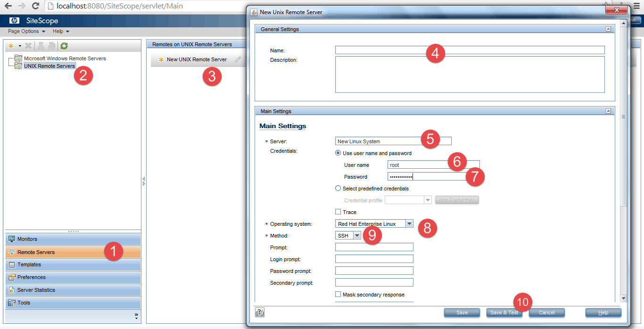The image size is (644, 329).
Task: Click the Login prompt input field
Action: pyautogui.click(x=374, y=259)
